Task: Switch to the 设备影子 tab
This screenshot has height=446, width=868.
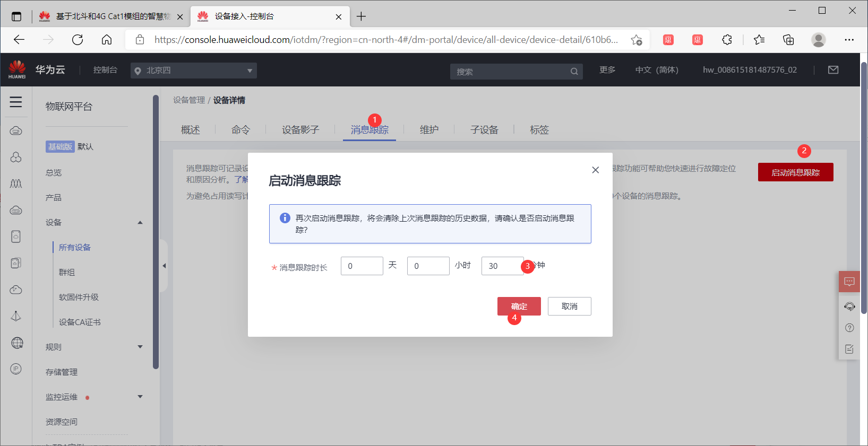Action: pyautogui.click(x=300, y=130)
